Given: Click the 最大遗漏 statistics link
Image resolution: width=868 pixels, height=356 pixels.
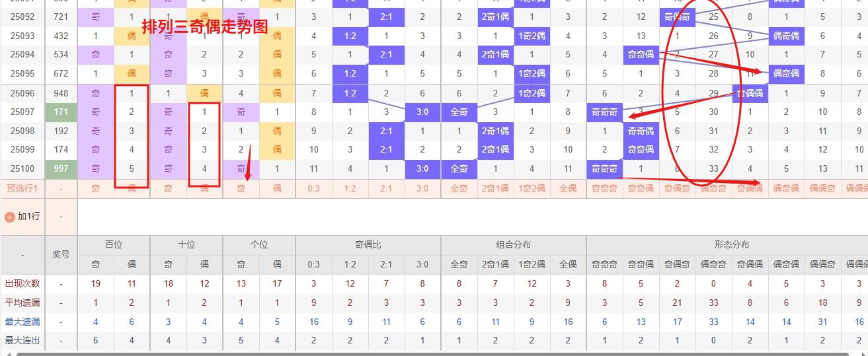Looking at the screenshot, I should 22,322.
